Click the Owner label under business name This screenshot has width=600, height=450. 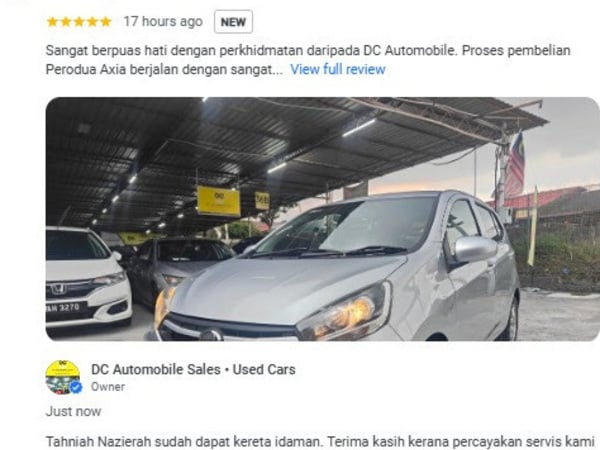click(108, 387)
